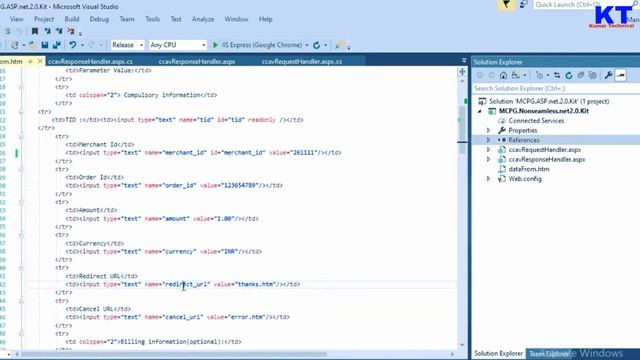The image size is (640, 360).
Task: Click the Pending Changes Filter clock icon
Action: (539, 75)
